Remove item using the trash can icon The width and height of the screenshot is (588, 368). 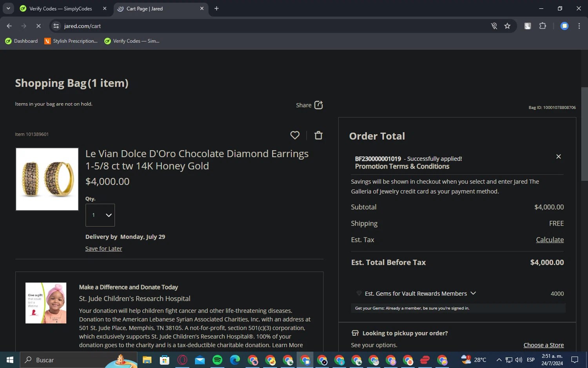click(318, 135)
